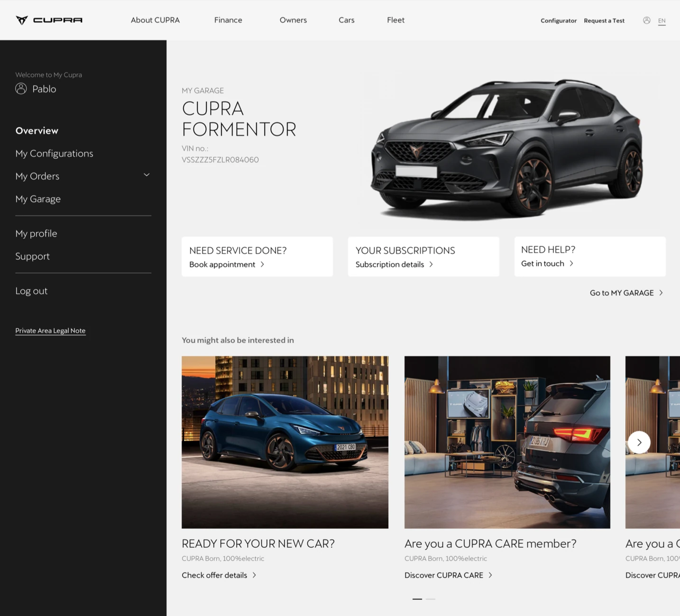Open the Finance menu
The height and width of the screenshot is (616, 680).
point(228,20)
